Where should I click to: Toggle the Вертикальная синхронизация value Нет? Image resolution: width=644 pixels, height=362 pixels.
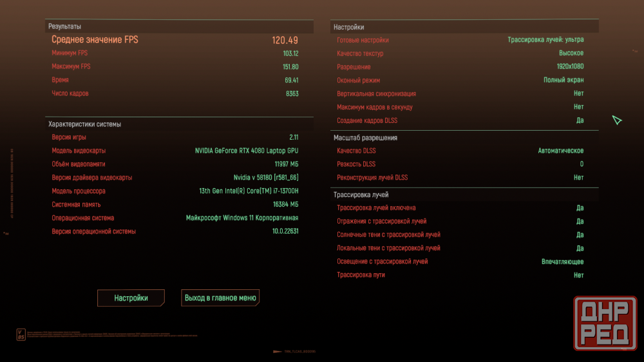point(578,94)
